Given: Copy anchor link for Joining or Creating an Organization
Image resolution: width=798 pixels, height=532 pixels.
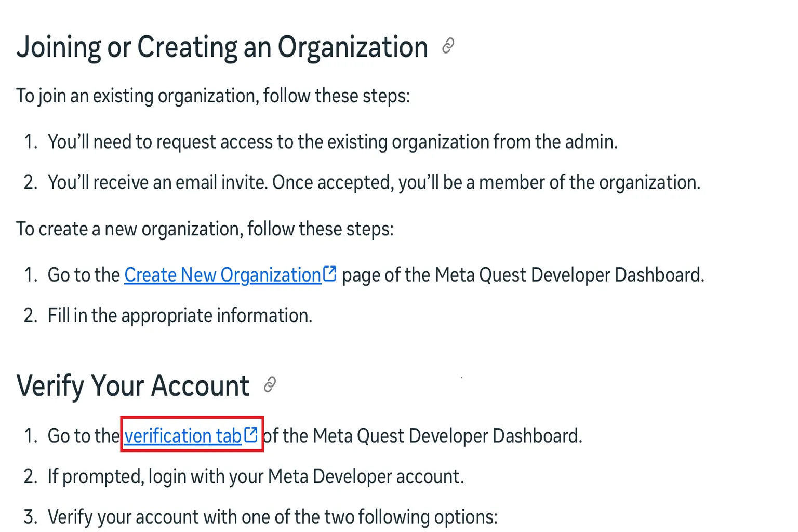Looking at the screenshot, I should pyautogui.click(x=448, y=46).
